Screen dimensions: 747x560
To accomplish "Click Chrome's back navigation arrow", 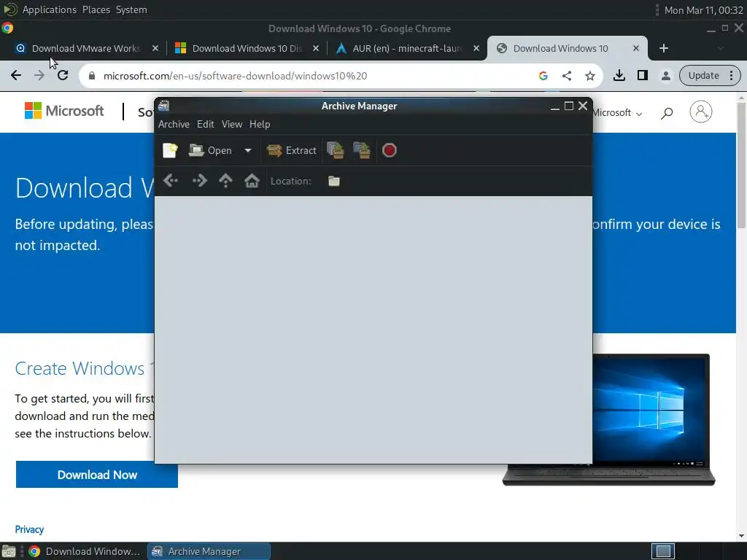I will [16, 75].
